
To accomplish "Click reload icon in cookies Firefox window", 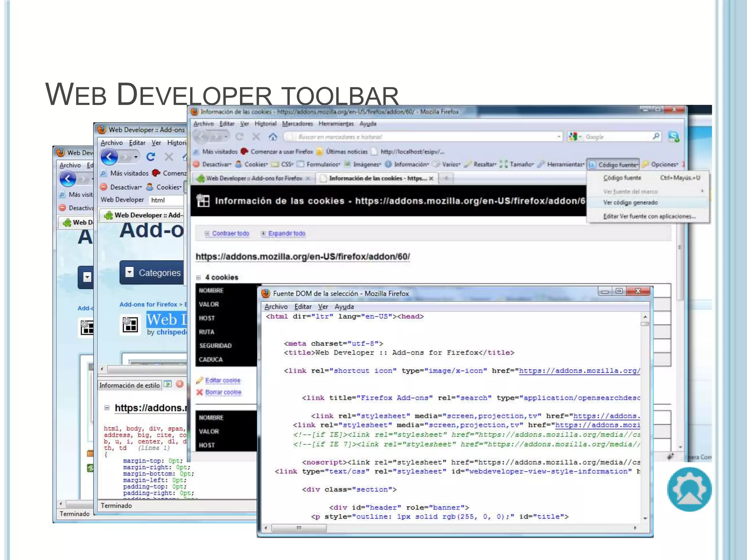I will 240,137.
